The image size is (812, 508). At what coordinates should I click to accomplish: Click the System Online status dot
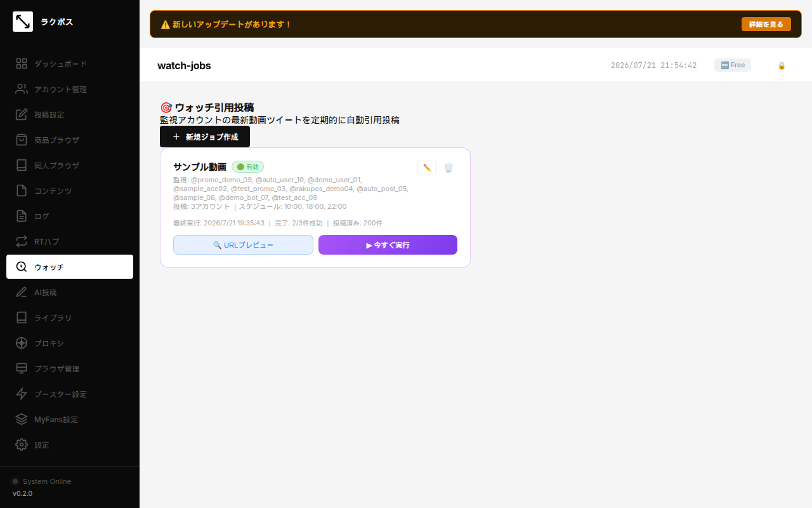[15, 481]
